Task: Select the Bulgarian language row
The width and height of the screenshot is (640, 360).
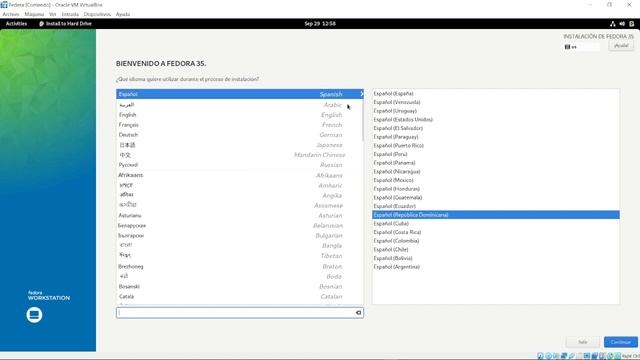Action: coord(240,236)
